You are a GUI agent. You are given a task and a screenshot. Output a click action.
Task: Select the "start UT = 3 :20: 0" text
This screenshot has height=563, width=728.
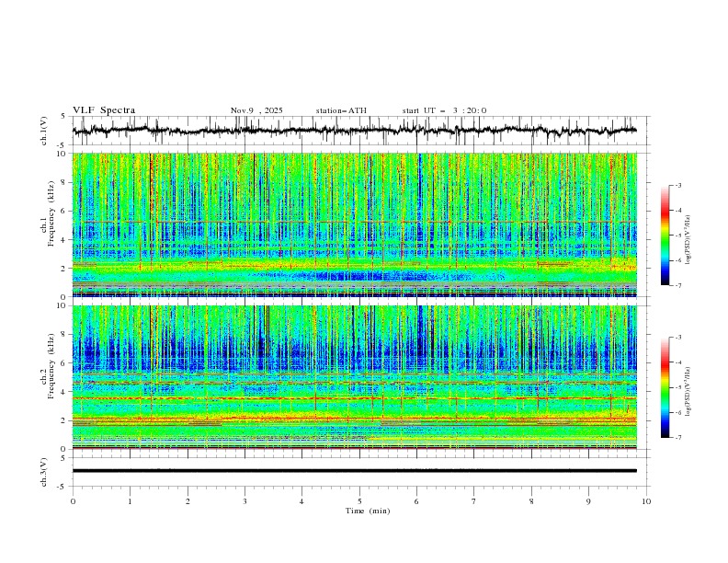pyautogui.click(x=444, y=110)
